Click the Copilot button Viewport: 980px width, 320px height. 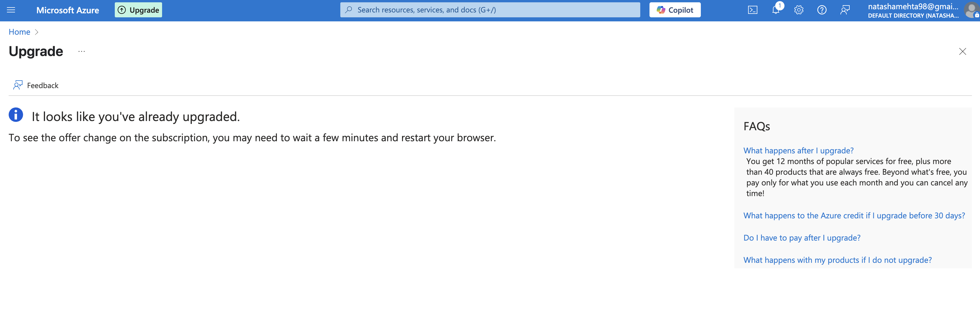[x=675, y=10]
